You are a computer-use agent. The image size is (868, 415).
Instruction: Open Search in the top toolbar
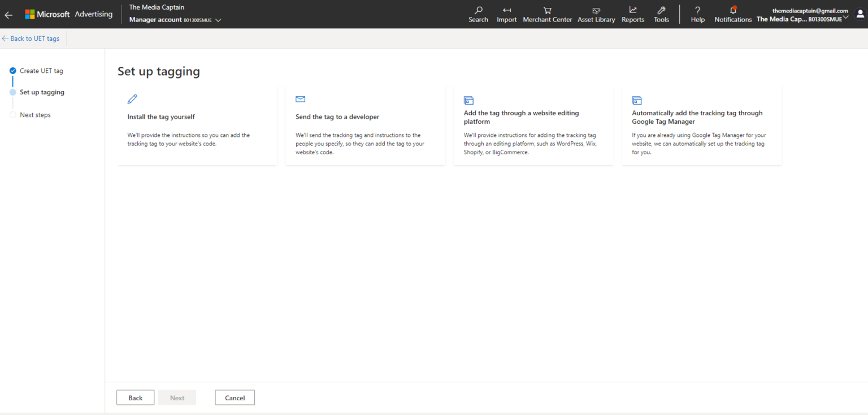tap(478, 14)
